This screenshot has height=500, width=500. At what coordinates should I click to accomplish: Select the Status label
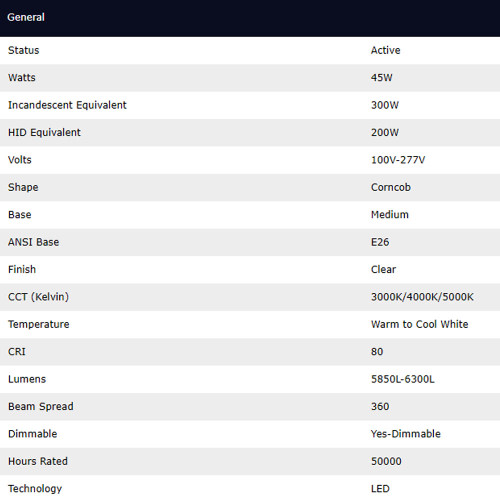point(24,50)
